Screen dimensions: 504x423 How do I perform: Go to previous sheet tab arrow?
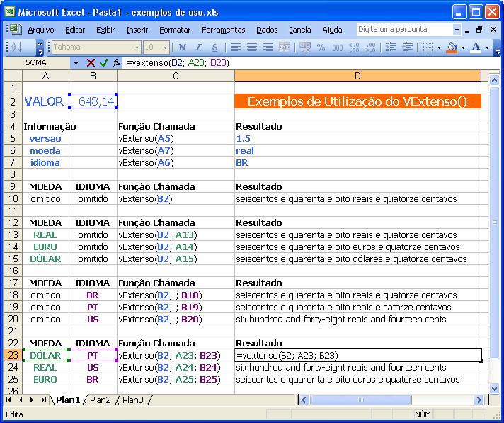[x=21, y=400]
